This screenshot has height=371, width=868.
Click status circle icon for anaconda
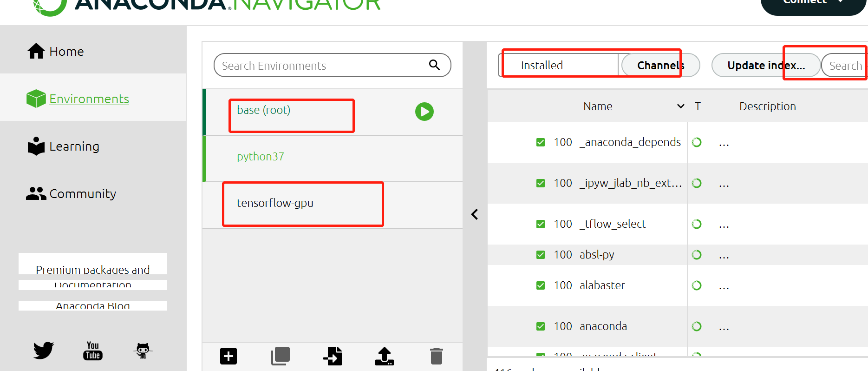[x=697, y=326]
